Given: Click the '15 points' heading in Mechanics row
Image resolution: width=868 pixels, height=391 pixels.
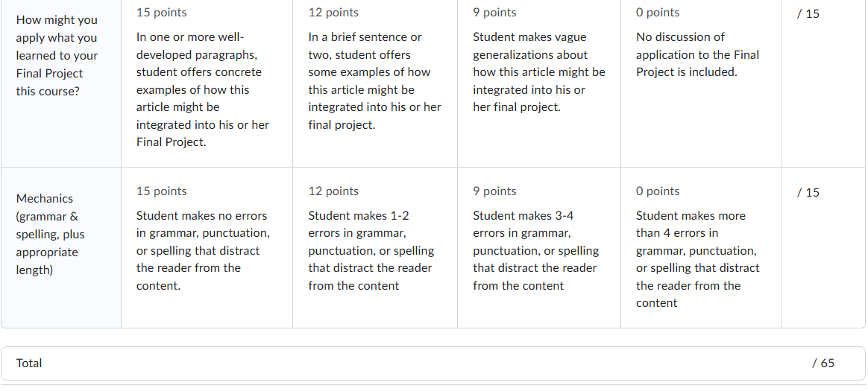Looking at the screenshot, I should tap(162, 191).
